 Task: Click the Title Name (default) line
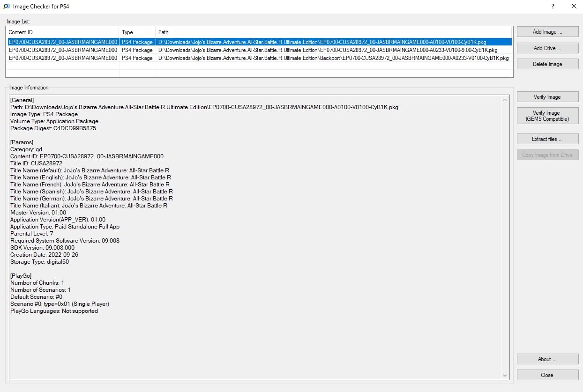[90, 170]
